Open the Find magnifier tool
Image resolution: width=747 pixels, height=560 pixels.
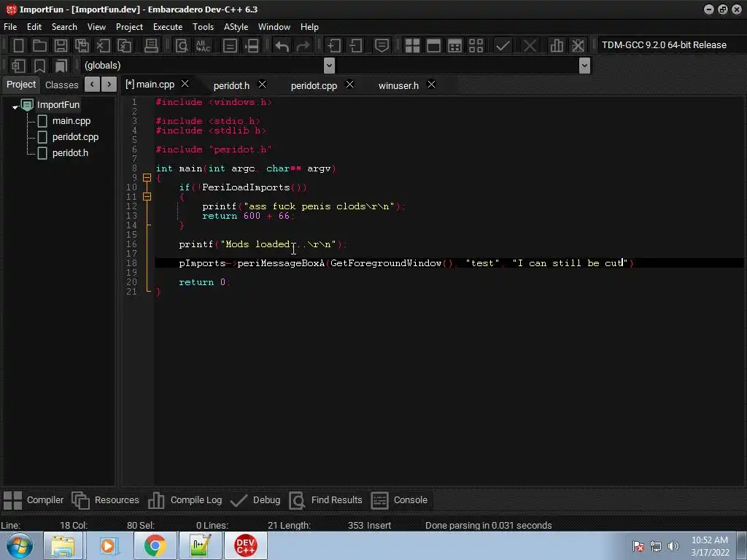click(182, 46)
